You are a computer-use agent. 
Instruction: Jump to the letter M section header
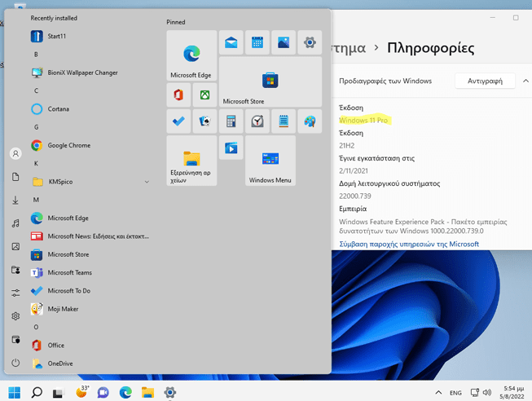click(36, 200)
